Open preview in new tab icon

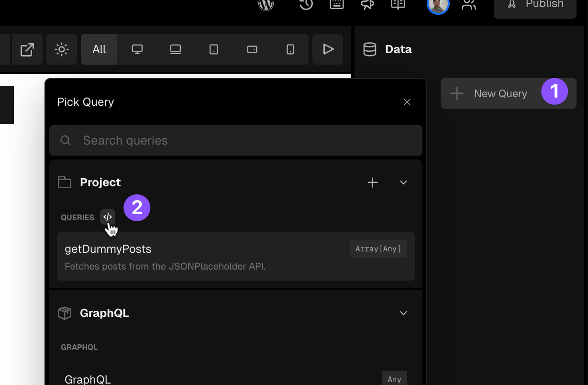[27, 49]
